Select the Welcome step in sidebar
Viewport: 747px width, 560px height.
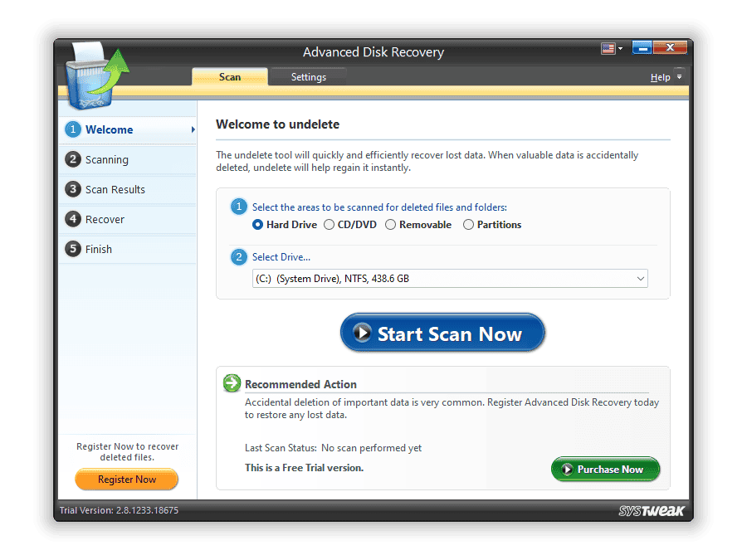click(x=128, y=129)
